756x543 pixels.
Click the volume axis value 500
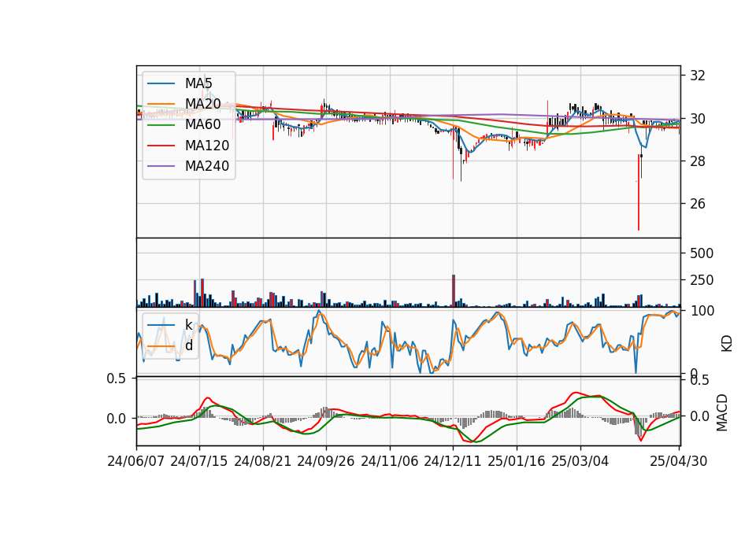coord(702,253)
